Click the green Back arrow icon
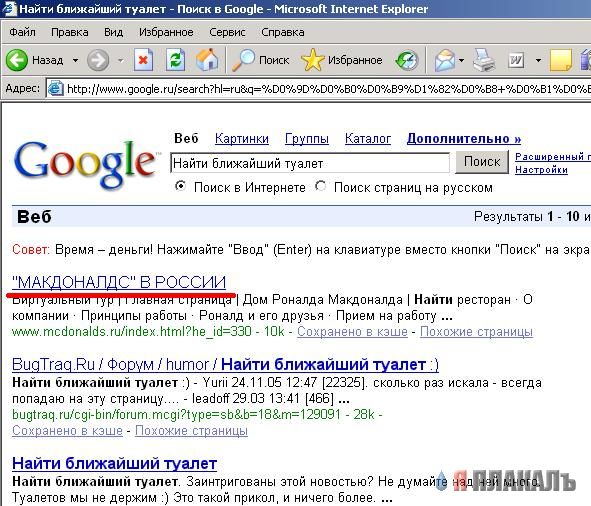Viewport: 591px width, 506px height. coord(17,60)
